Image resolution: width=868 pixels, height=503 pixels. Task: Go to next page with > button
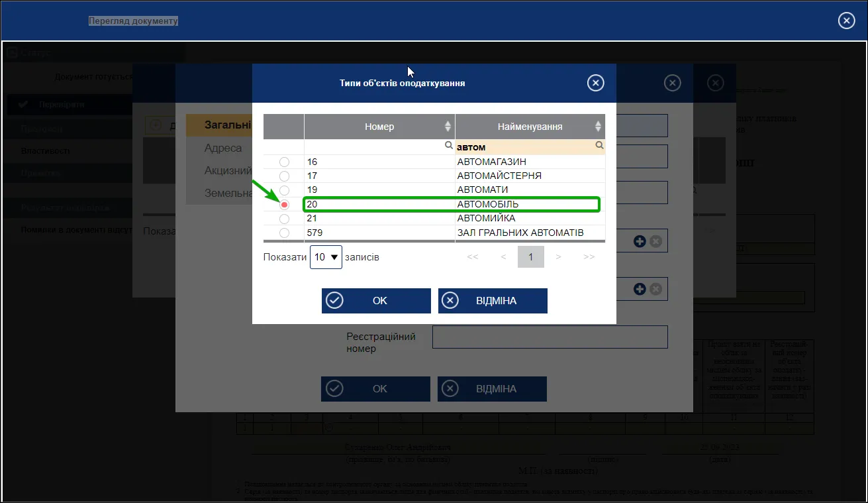pyautogui.click(x=559, y=257)
